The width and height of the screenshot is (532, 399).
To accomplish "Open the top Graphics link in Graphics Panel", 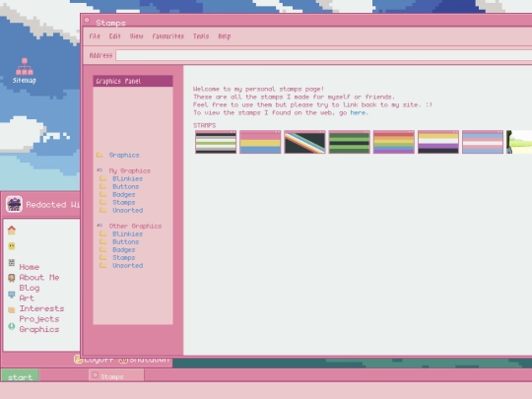I will (x=124, y=155).
